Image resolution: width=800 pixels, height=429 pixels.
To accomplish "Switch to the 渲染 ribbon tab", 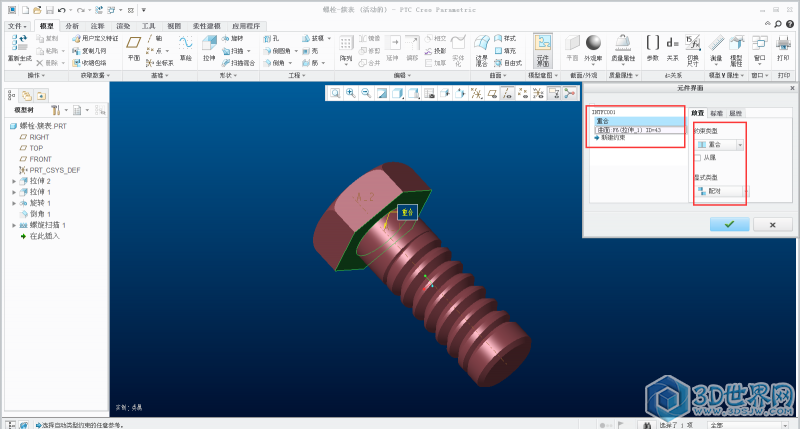I will pyautogui.click(x=123, y=26).
